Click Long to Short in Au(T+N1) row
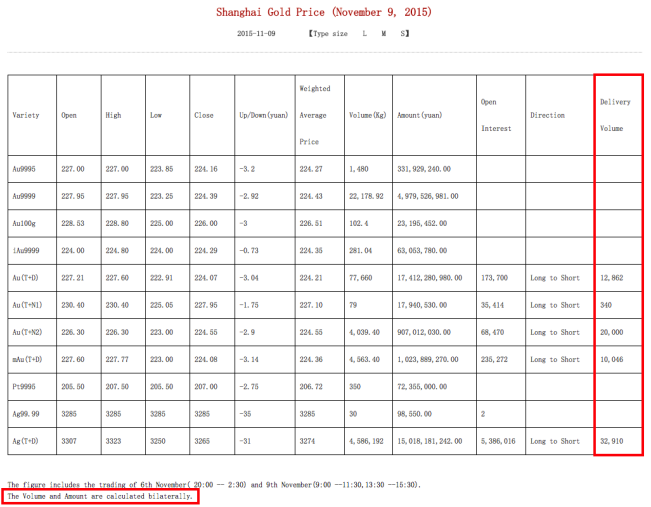The image size is (651, 507). tap(555, 305)
